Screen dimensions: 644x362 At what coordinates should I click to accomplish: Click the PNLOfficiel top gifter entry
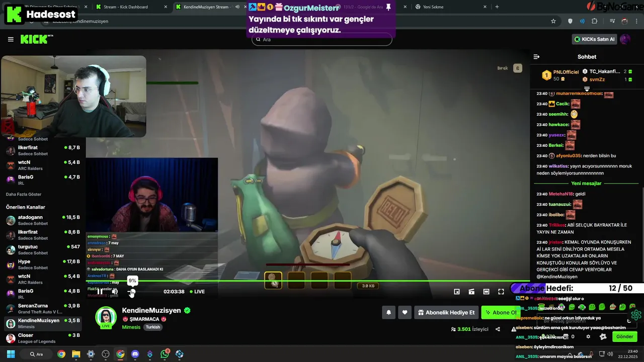[x=560, y=75]
